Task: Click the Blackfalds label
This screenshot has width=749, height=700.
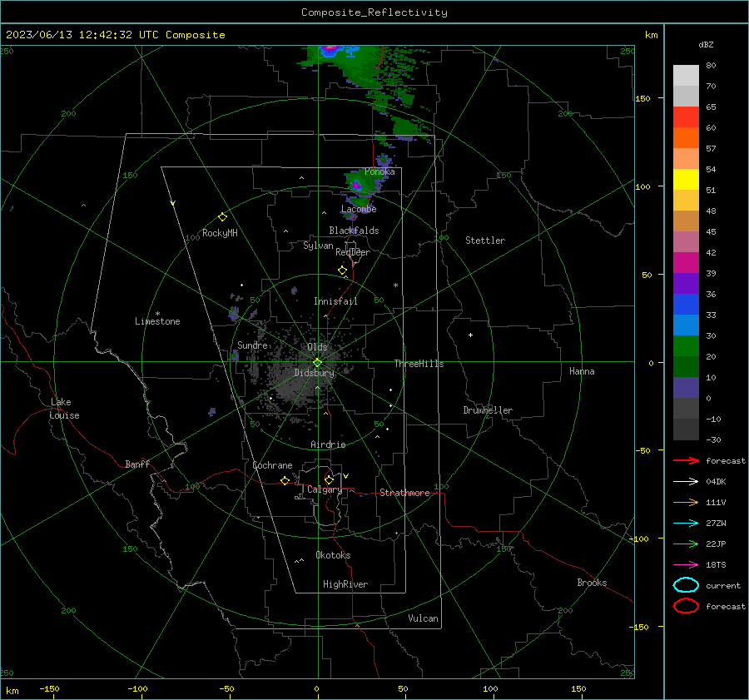Action: coord(354,231)
